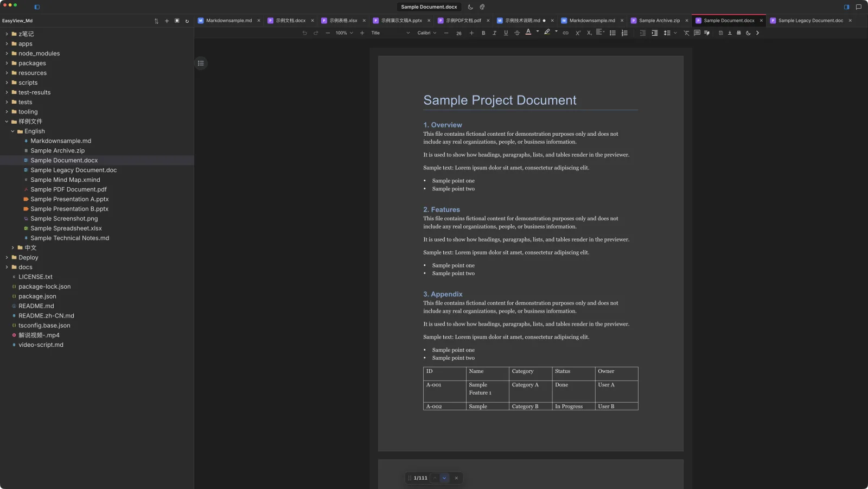Screen dimensions: 868x489
Task: Toggle underline formatting
Action: [506, 33]
